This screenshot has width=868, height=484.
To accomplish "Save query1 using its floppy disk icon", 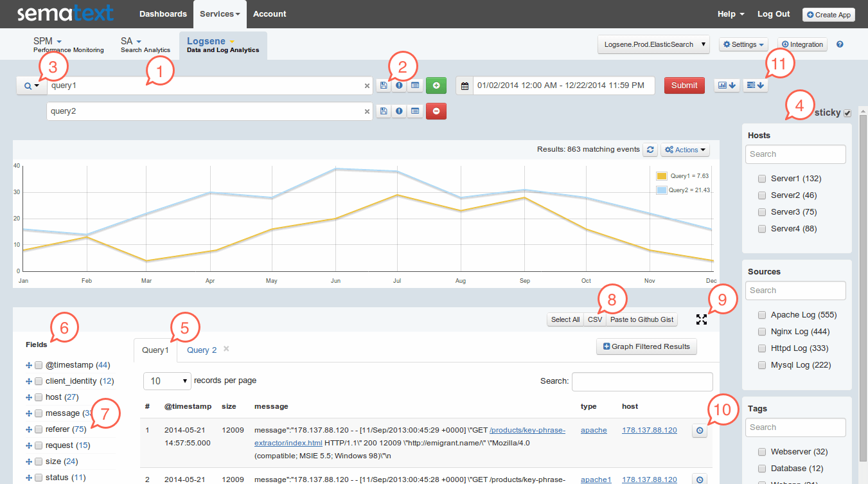I will tap(384, 85).
